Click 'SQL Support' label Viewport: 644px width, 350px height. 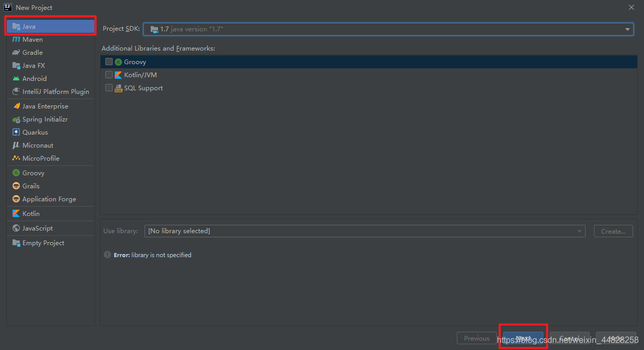point(143,88)
